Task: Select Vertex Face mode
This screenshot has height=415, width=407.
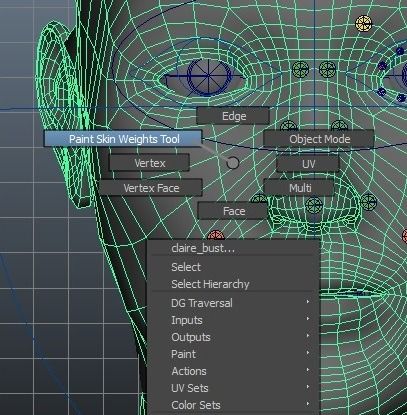Action: [151, 188]
